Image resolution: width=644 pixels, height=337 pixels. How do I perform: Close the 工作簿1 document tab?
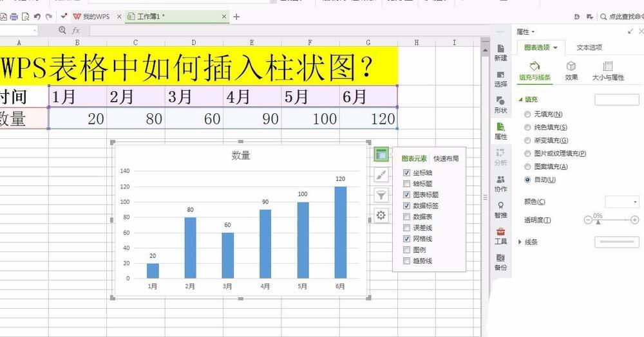pos(224,16)
